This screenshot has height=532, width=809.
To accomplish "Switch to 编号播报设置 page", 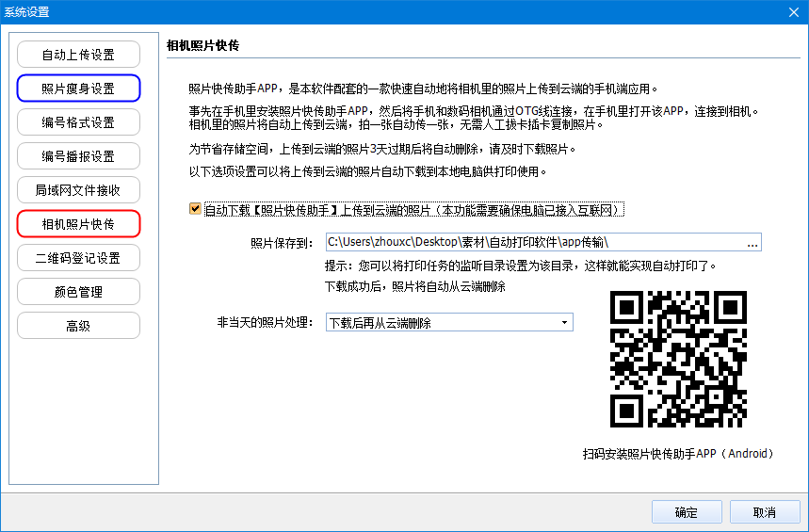I will pos(78,156).
